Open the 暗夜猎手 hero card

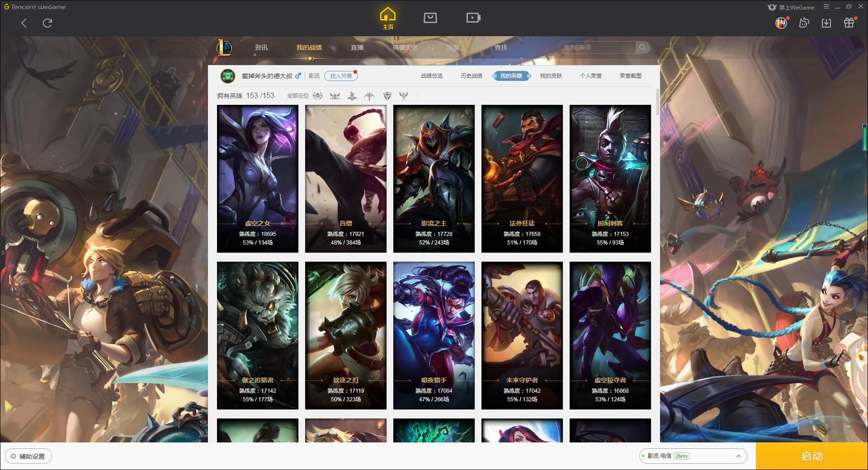pyautogui.click(x=434, y=335)
